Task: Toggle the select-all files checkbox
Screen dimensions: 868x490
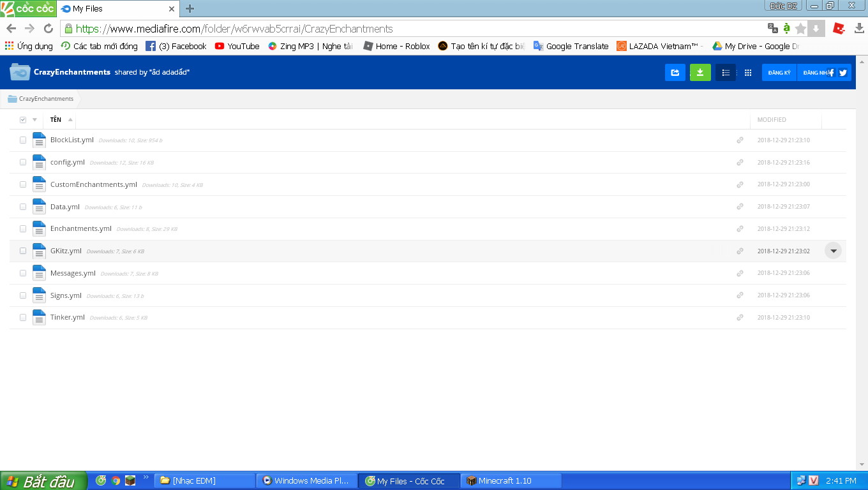Action: pyautogui.click(x=23, y=120)
